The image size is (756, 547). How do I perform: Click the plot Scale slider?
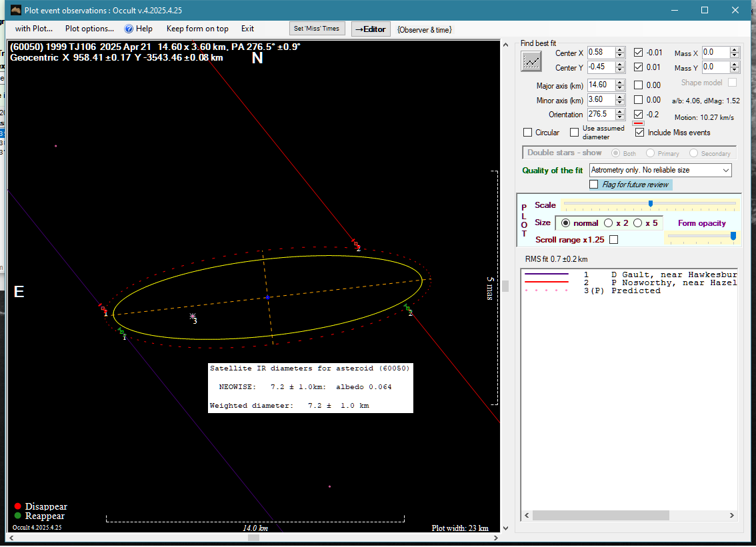pos(649,204)
